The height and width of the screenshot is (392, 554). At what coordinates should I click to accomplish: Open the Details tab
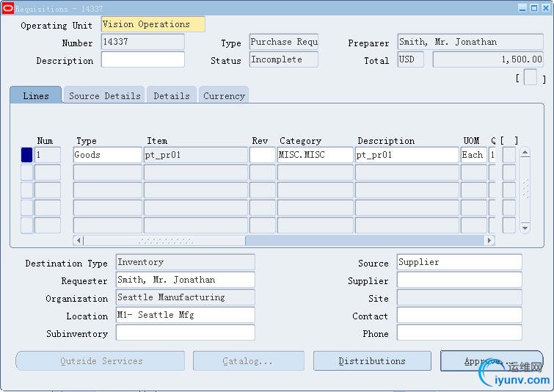172,95
